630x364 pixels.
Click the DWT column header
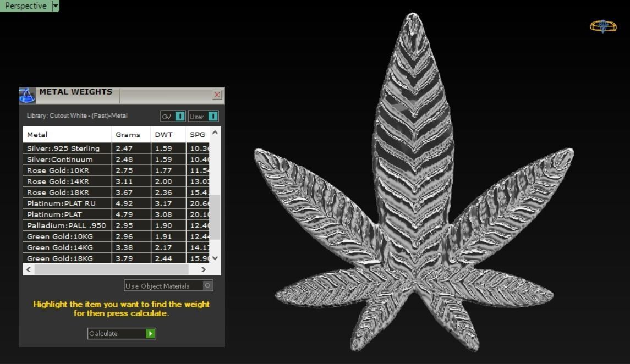click(x=168, y=135)
